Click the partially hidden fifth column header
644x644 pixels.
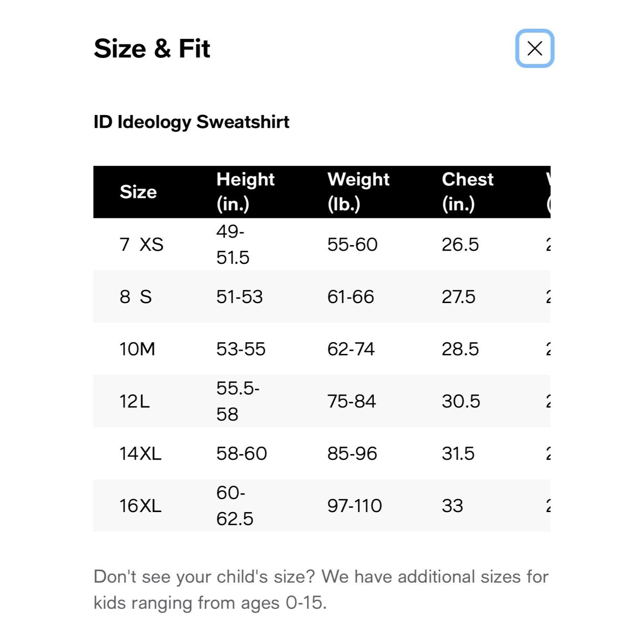tap(548, 192)
